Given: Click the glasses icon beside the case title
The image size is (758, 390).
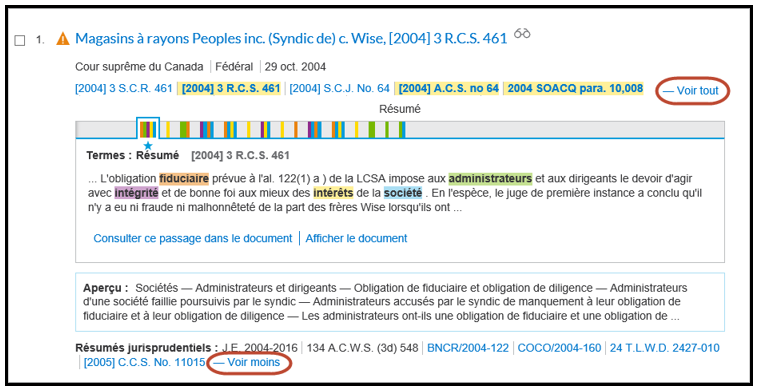Looking at the screenshot, I should pyautogui.click(x=522, y=34).
